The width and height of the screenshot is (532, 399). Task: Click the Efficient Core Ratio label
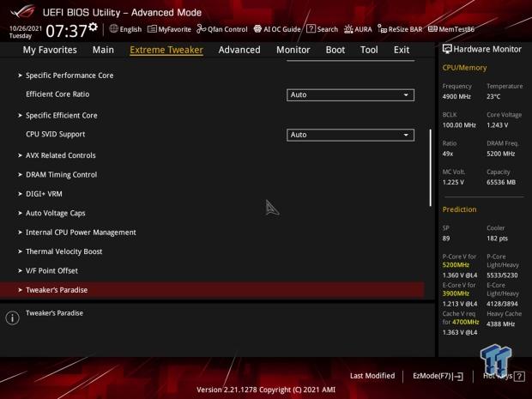[57, 94]
